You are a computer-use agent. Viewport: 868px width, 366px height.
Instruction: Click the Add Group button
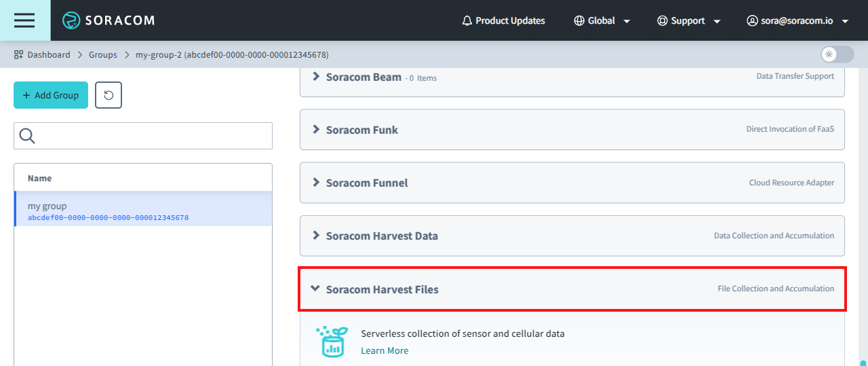click(x=51, y=95)
